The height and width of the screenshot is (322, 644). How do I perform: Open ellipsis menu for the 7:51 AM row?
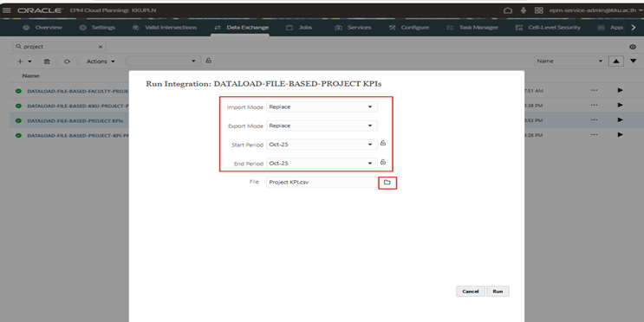595,90
